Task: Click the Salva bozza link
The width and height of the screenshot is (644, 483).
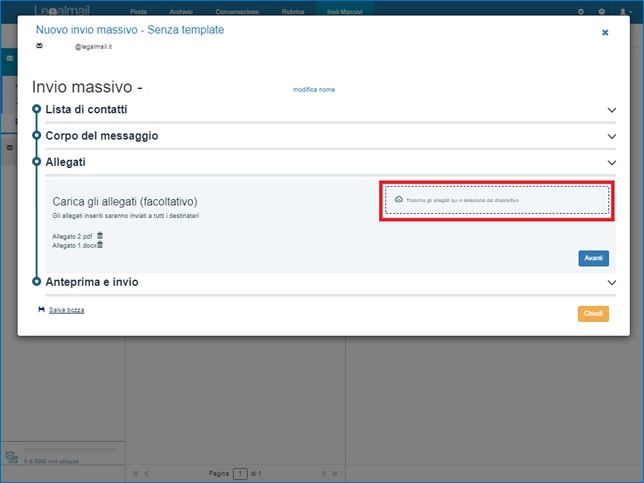Action: (x=66, y=310)
